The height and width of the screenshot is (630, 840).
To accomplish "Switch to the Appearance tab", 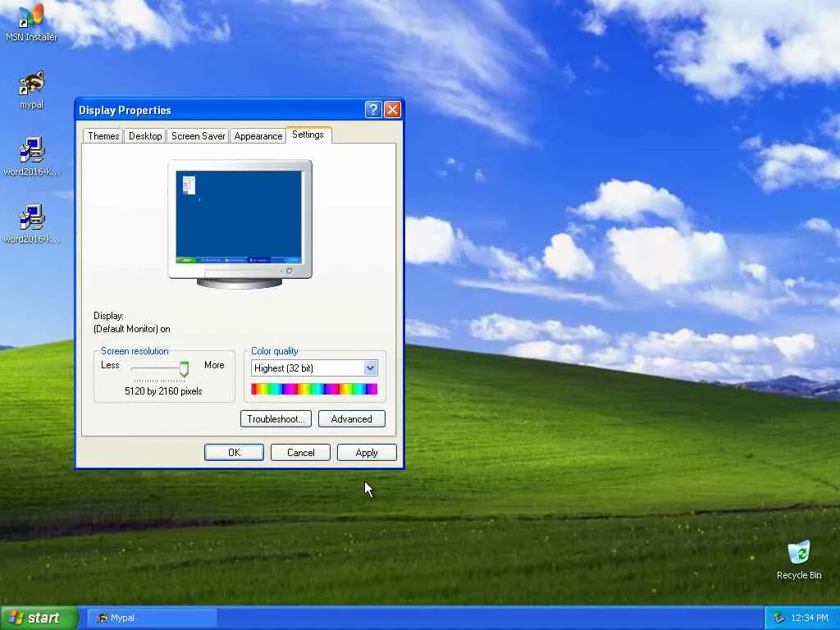I will tap(258, 136).
